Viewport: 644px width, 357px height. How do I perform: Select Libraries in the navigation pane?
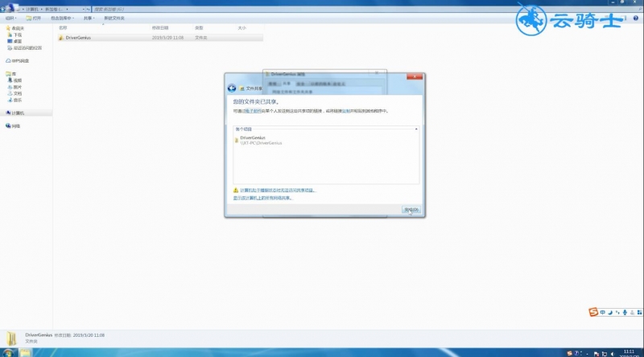(x=11, y=74)
